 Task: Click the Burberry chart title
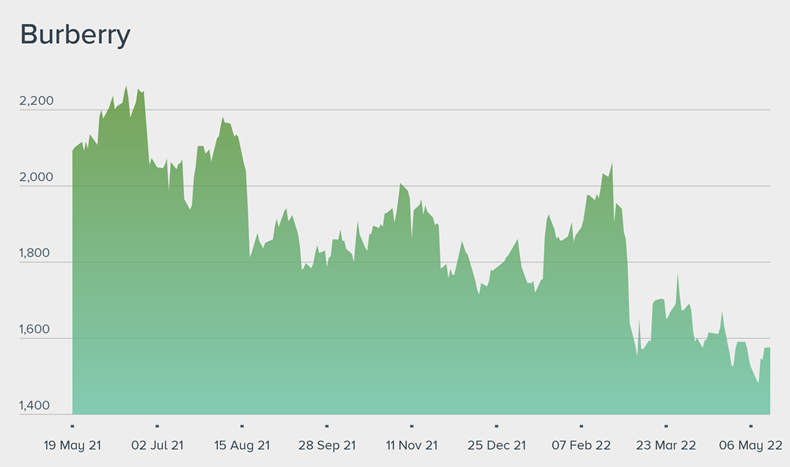coord(75,35)
